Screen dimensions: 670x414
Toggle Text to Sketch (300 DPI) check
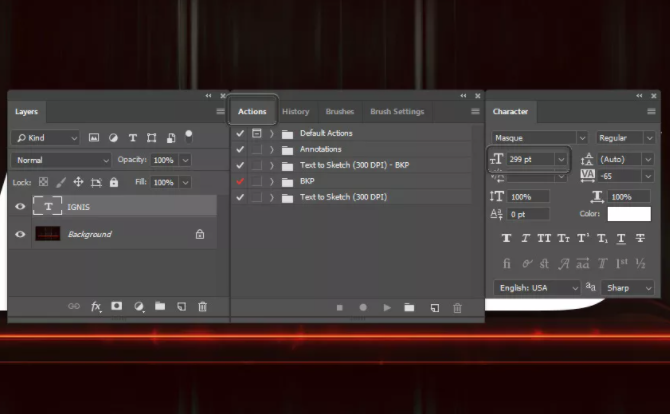[x=240, y=197]
